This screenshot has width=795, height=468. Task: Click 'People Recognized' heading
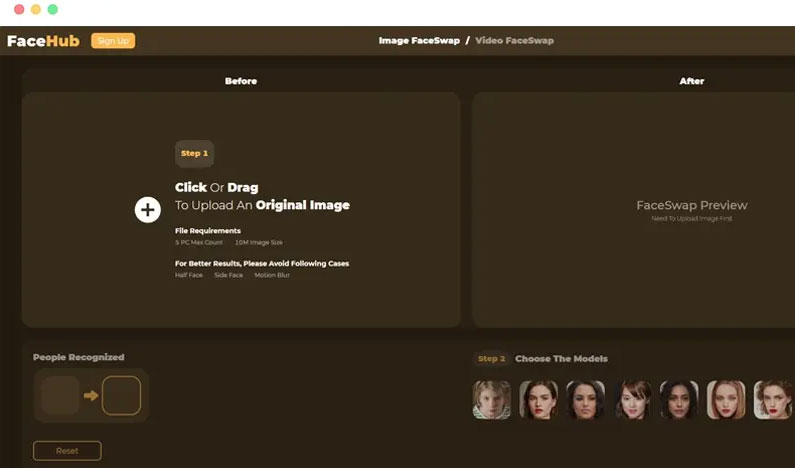(x=79, y=357)
